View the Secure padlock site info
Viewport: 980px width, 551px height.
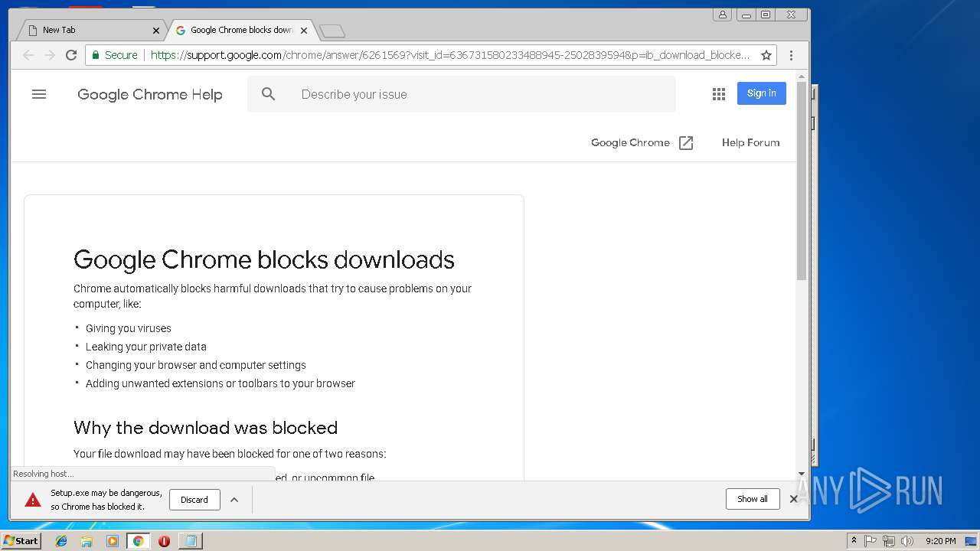[115, 55]
